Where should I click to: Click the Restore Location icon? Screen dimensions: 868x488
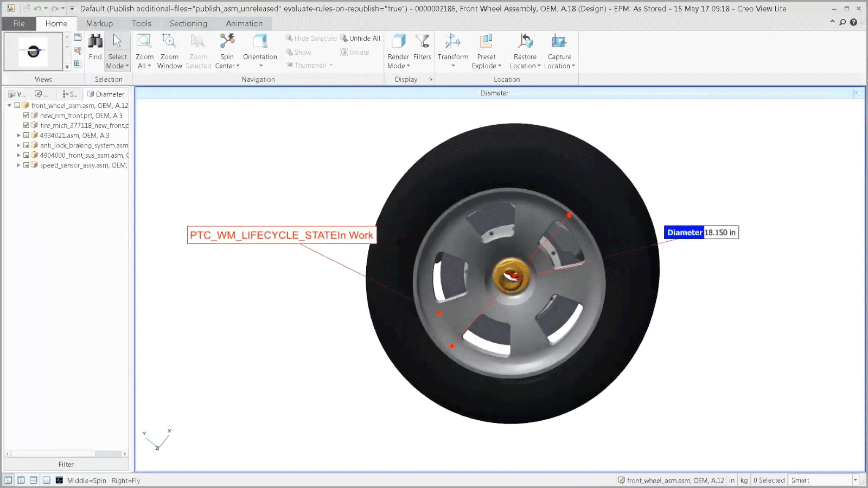(x=525, y=42)
